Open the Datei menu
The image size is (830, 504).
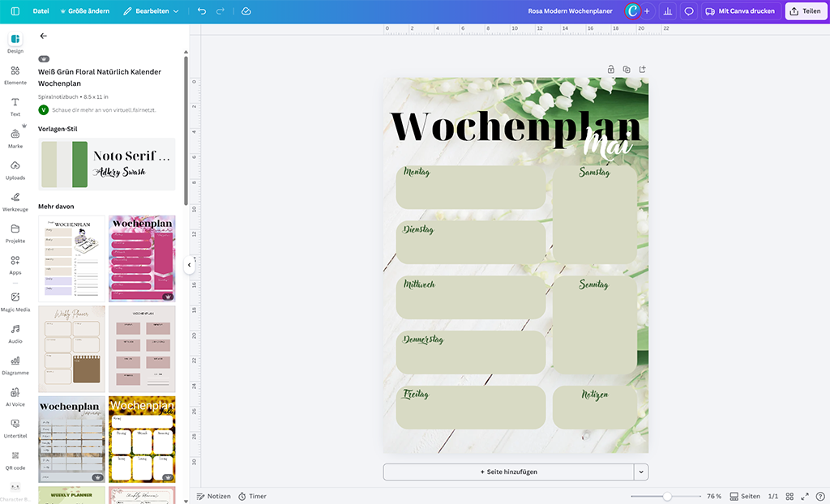pyautogui.click(x=41, y=11)
